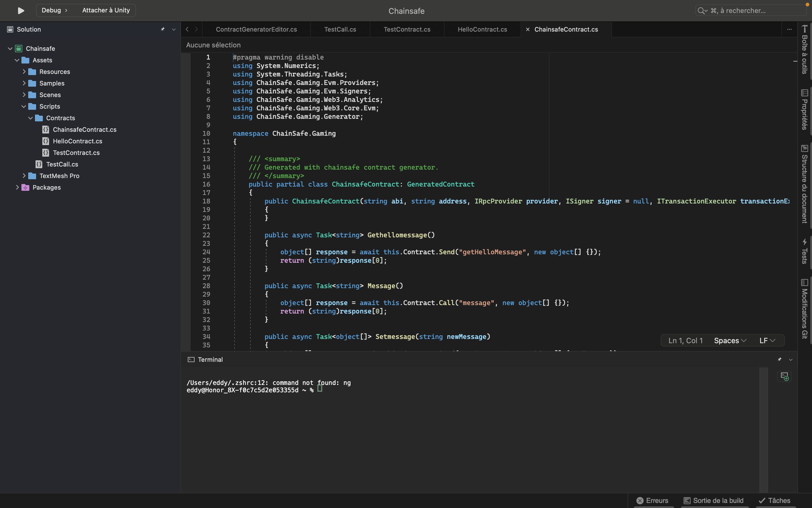Focus the à rechercher search field
The image size is (812, 508).
[x=750, y=11]
